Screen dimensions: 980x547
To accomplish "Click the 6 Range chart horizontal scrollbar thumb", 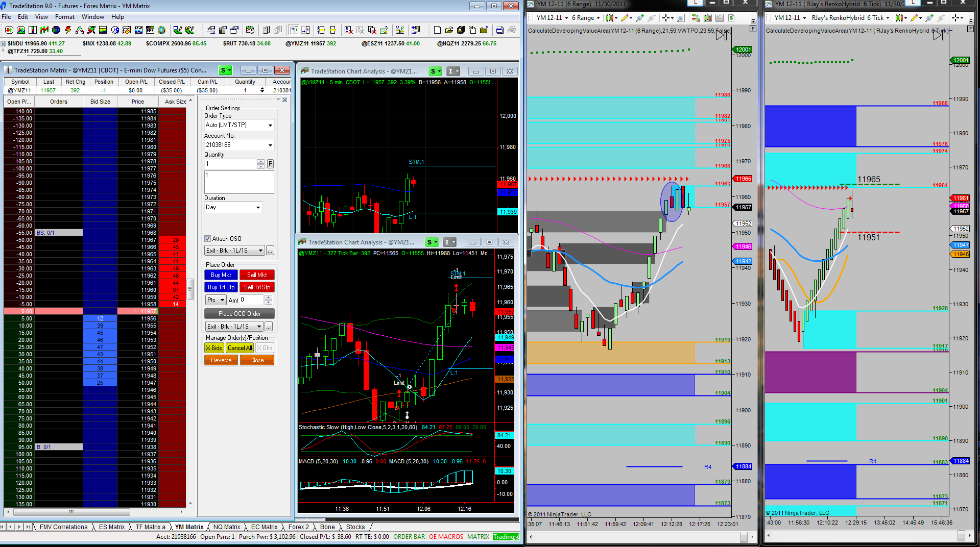I will tap(744, 537).
